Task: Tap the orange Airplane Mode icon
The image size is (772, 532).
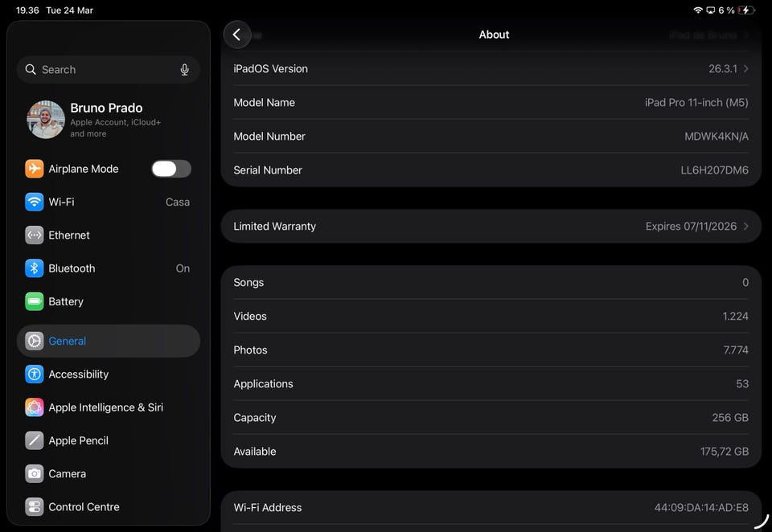Action: (x=35, y=169)
